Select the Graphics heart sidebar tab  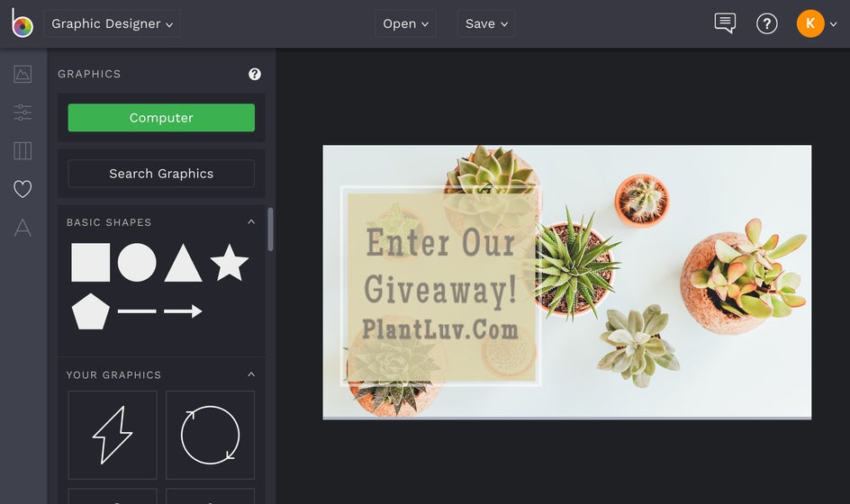pyautogui.click(x=23, y=189)
